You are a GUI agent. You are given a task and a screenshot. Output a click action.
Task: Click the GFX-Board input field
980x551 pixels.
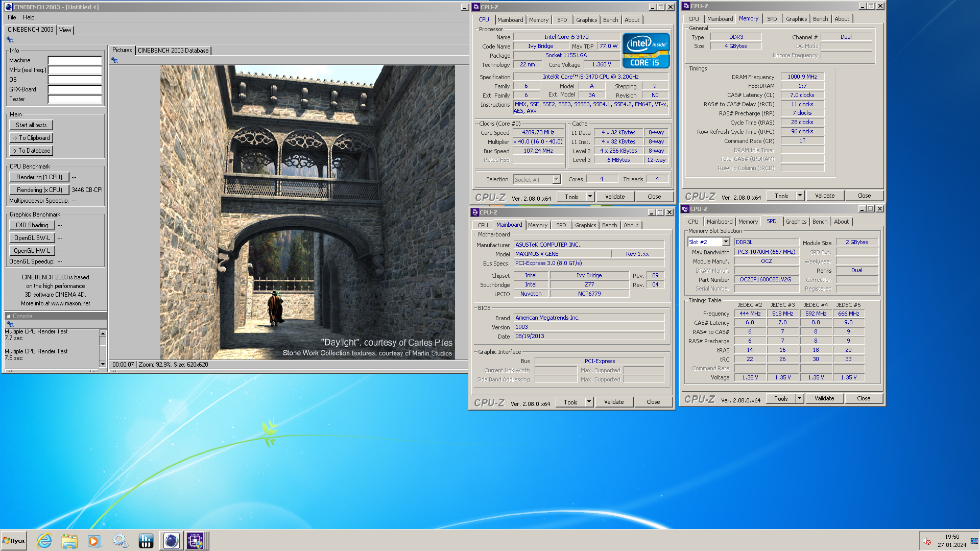tap(75, 89)
